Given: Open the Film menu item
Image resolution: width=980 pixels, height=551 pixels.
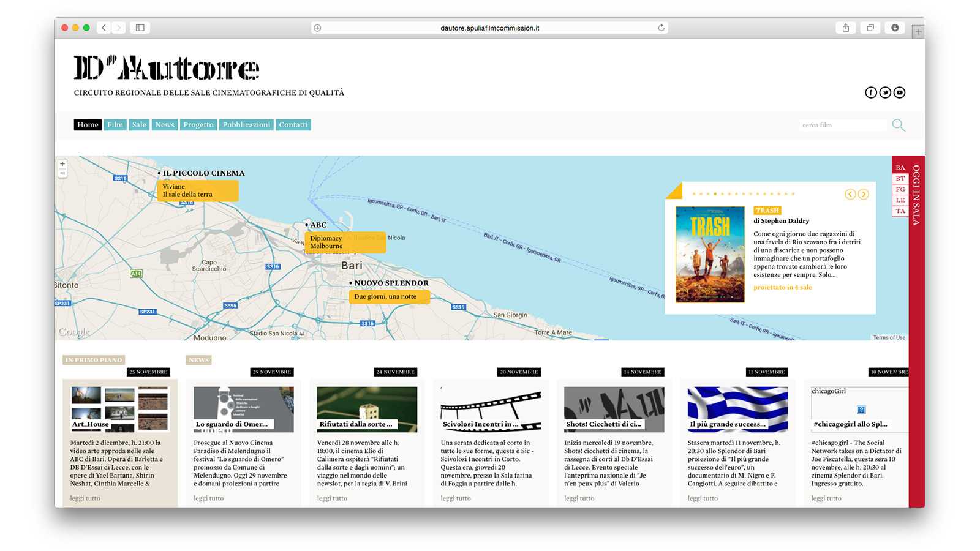Looking at the screenshot, I should coord(115,125).
